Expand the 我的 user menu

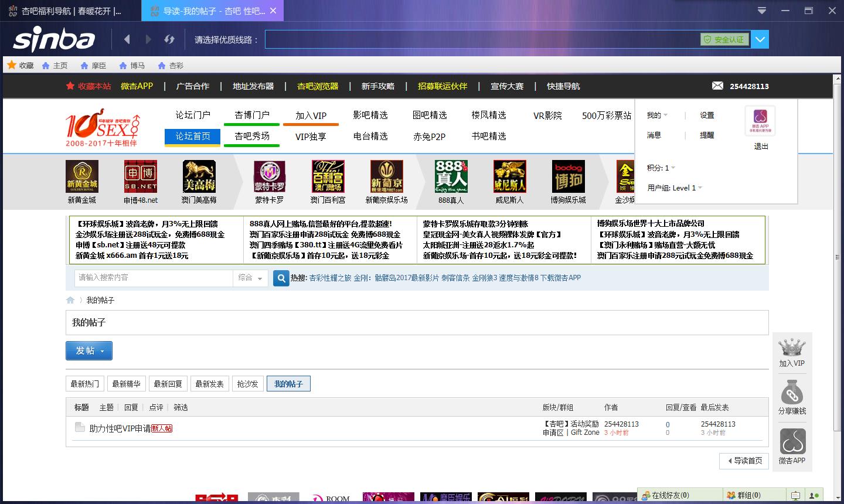point(656,115)
